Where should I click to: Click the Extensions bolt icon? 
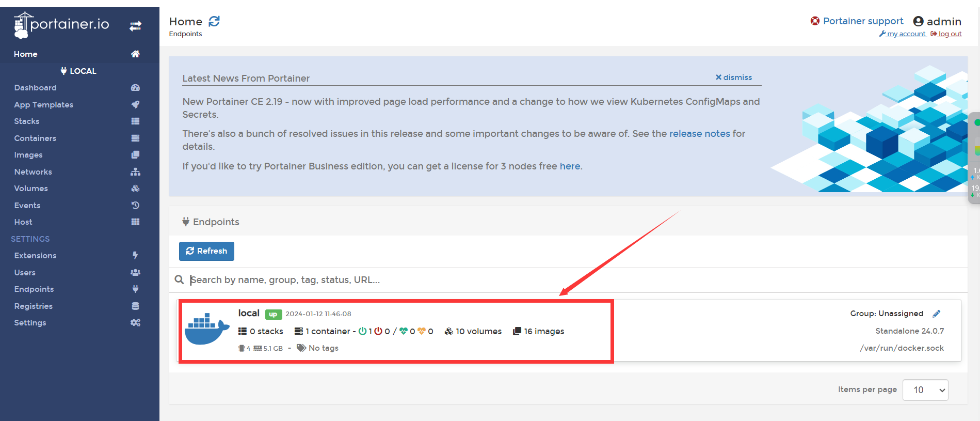[135, 255]
